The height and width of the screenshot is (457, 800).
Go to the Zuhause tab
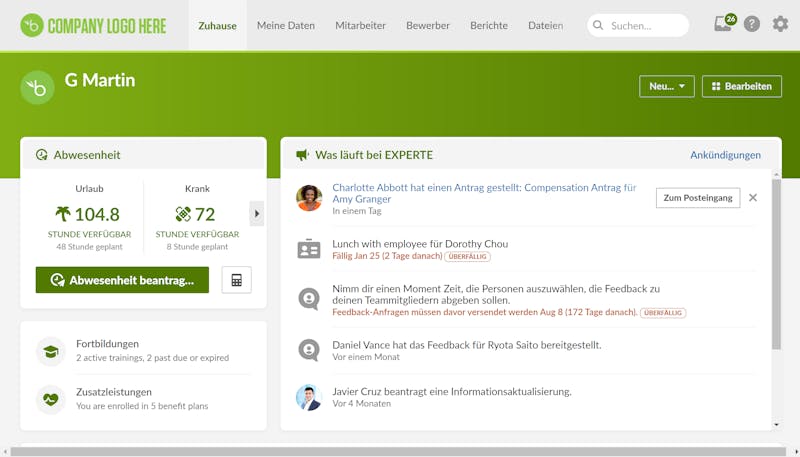coord(217,26)
